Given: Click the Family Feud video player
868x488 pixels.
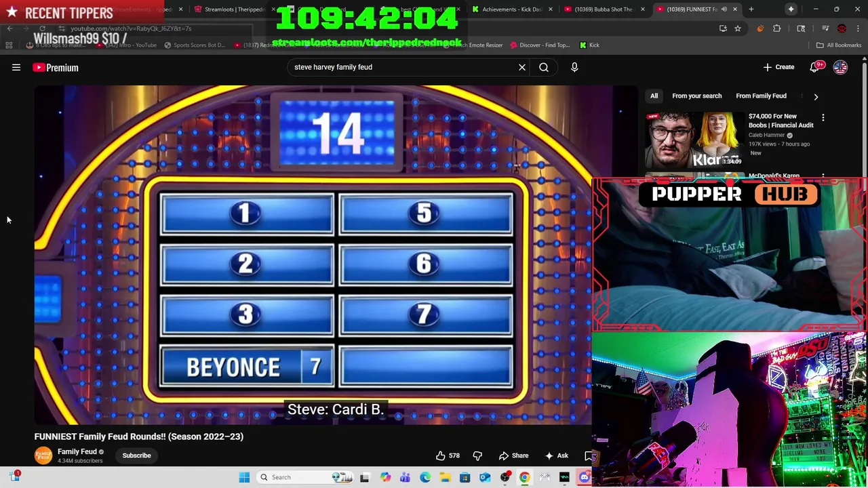Looking at the screenshot, I should [x=313, y=255].
